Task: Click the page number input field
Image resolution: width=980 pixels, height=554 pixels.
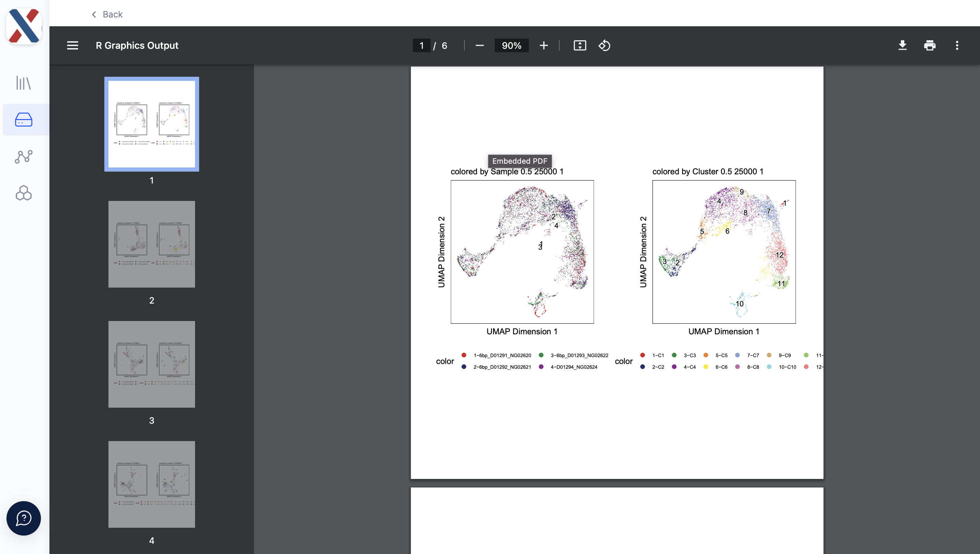Action: (x=421, y=45)
